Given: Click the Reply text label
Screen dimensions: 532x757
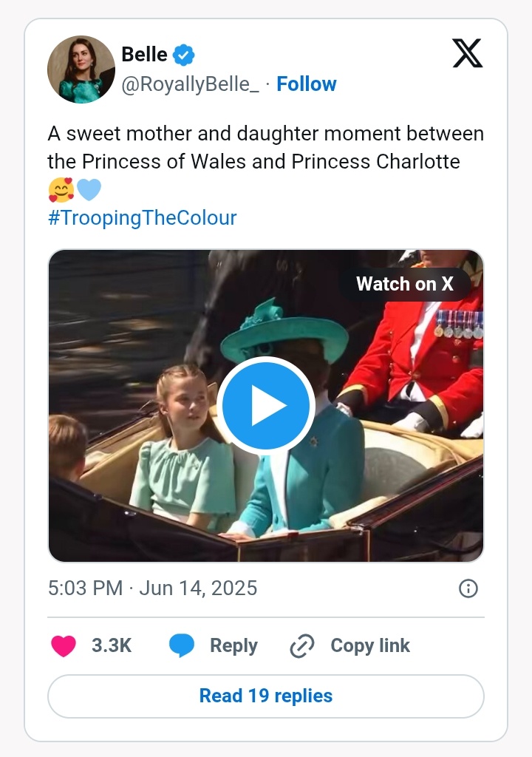Looking at the screenshot, I should point(233,645).
